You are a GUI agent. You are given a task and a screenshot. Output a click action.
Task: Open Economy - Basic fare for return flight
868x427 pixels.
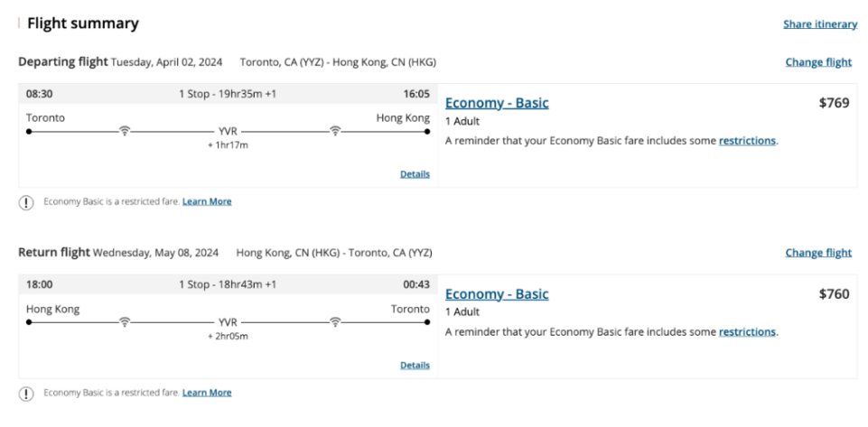497,293
